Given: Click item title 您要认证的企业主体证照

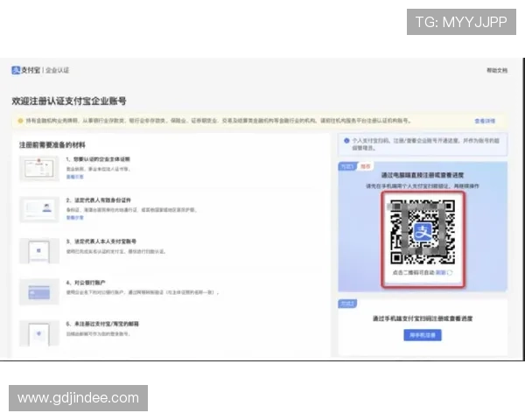Looking at the screenshot, I should click(98, 159).
